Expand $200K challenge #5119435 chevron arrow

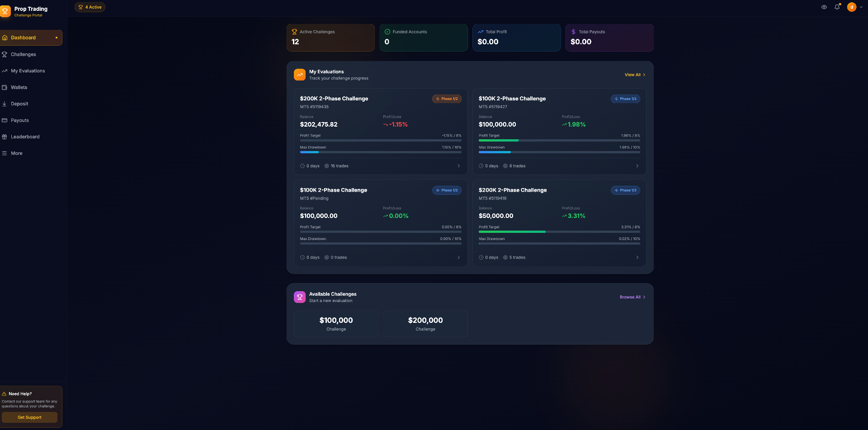tap(458, 166)
